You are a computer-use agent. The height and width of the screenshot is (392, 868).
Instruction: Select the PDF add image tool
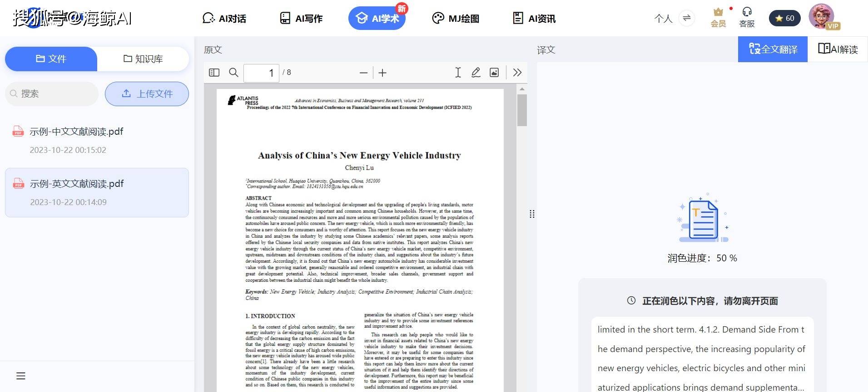(494, 73)
